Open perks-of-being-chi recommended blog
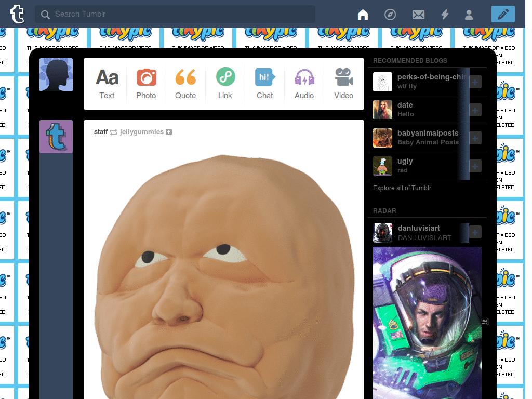This screenshot has width=532, height=399. 432,77
